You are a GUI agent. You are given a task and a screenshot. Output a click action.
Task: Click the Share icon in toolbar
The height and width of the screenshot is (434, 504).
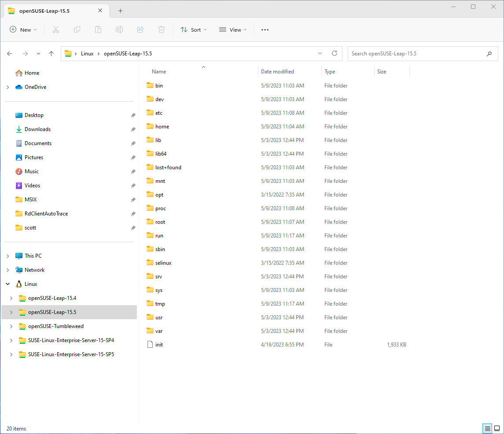click(140, 29)
